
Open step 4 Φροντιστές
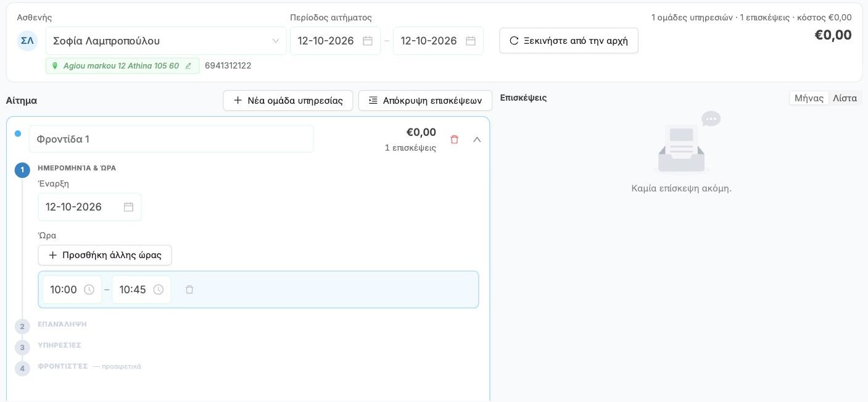(x=62, y=367)
